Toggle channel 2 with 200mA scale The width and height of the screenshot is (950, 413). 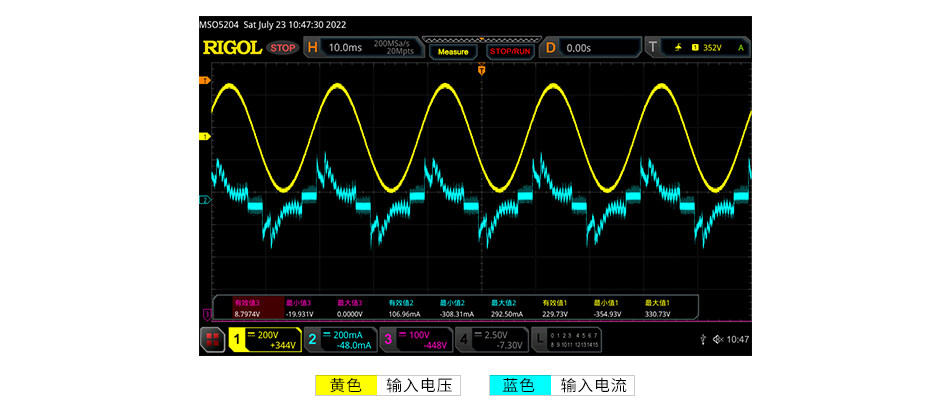[341, 340]
